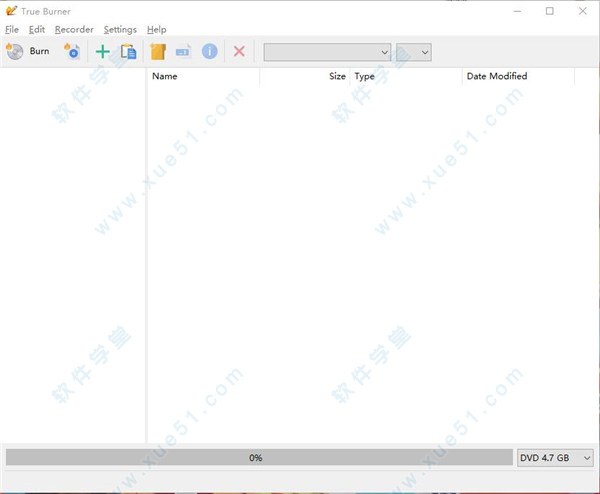
Task: Click the blue info properties icon
Action: [x=210, y=51]
